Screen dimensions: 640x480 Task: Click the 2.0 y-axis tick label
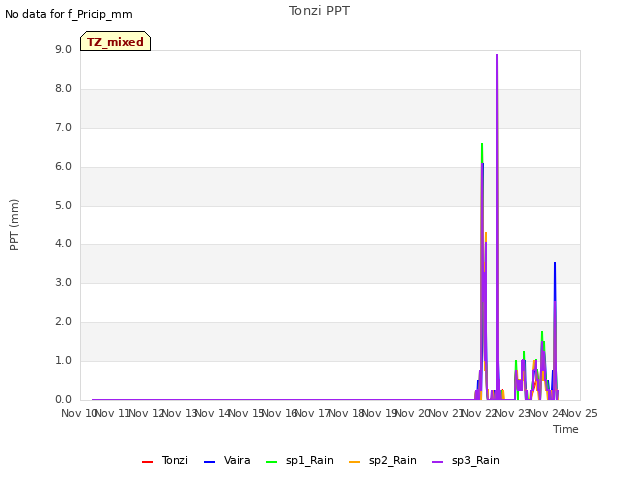(63, 321)
